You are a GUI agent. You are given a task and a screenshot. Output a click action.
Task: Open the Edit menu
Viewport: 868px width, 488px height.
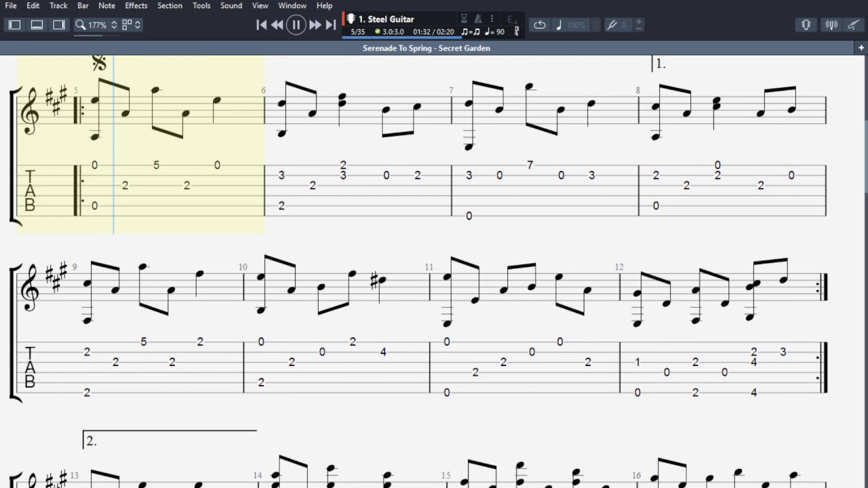33,5
